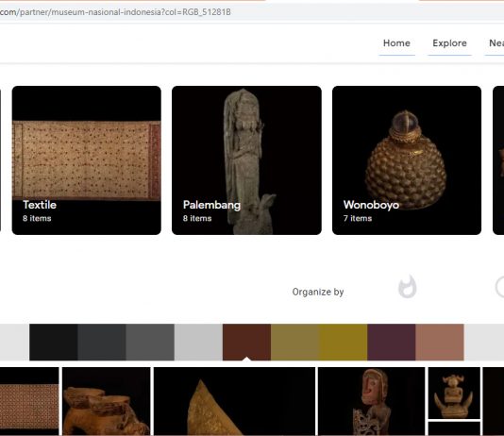Open the Explore tab
The image size is (504, 436).
[449, 43]
